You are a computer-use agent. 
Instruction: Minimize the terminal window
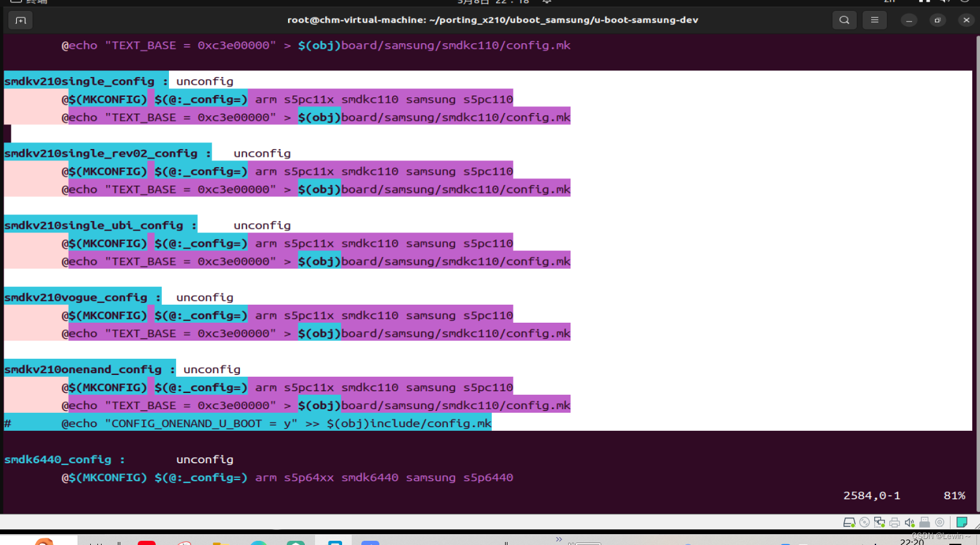(x=909, y=20)
